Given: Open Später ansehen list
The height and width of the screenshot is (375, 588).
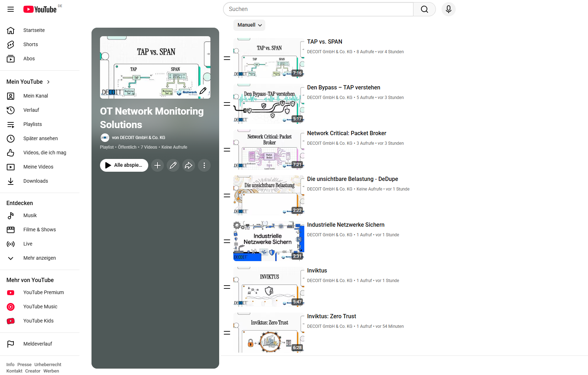Looking at the screenshot, I should 40,138.
